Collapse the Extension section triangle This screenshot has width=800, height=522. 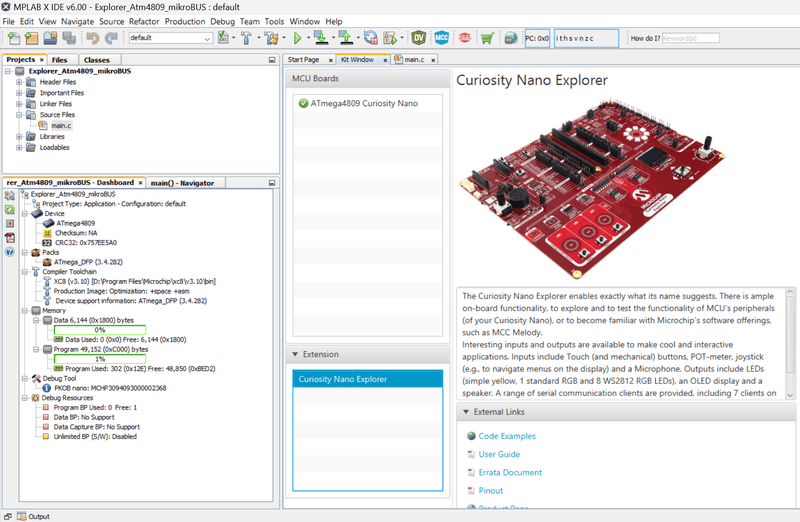pyautogui.click(x=295, y=354)
